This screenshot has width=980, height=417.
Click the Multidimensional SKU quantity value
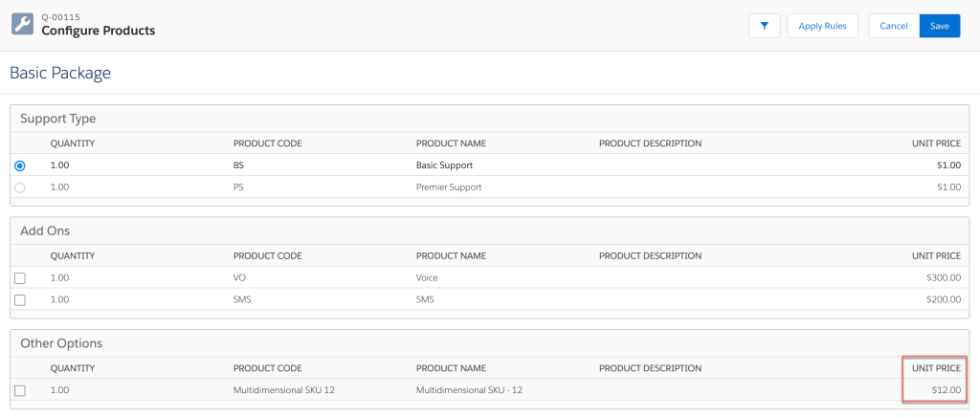pyautogui.click(x=60, y=390)
